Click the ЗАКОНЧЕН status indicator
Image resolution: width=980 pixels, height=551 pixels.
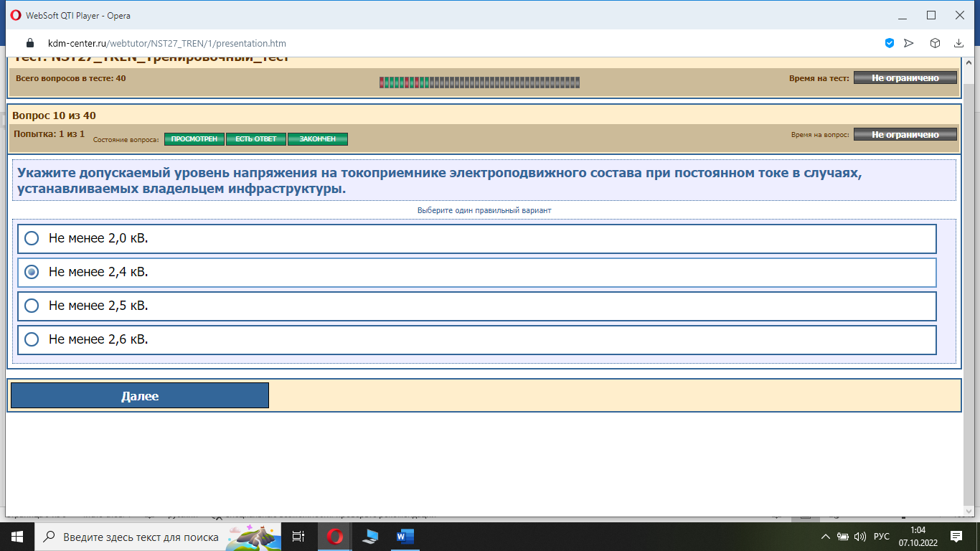318,139
